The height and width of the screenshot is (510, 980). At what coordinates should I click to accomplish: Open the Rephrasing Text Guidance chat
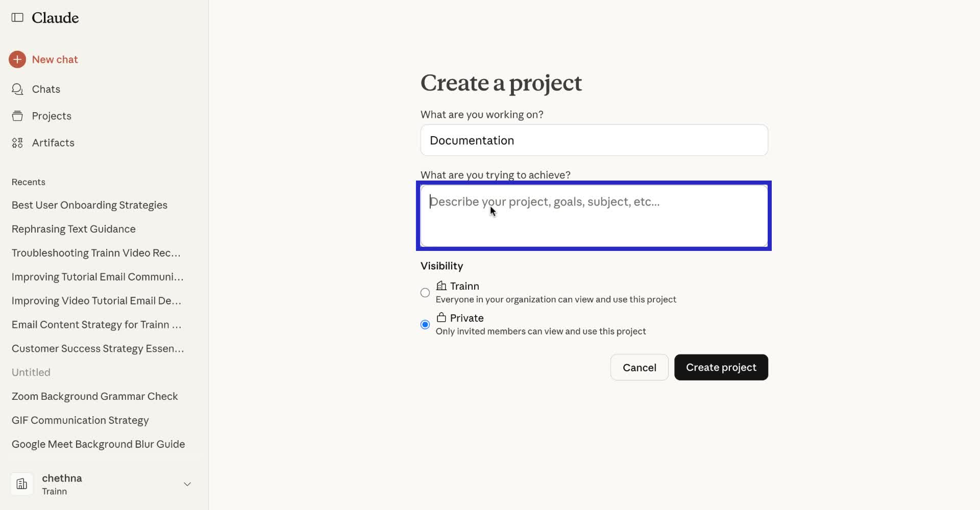point(73,228)
